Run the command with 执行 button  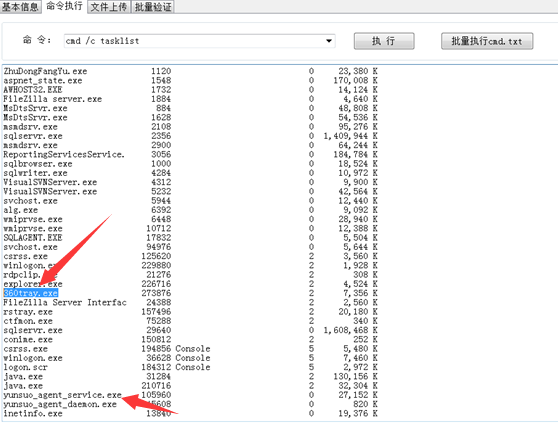click(x=384, y=41)
